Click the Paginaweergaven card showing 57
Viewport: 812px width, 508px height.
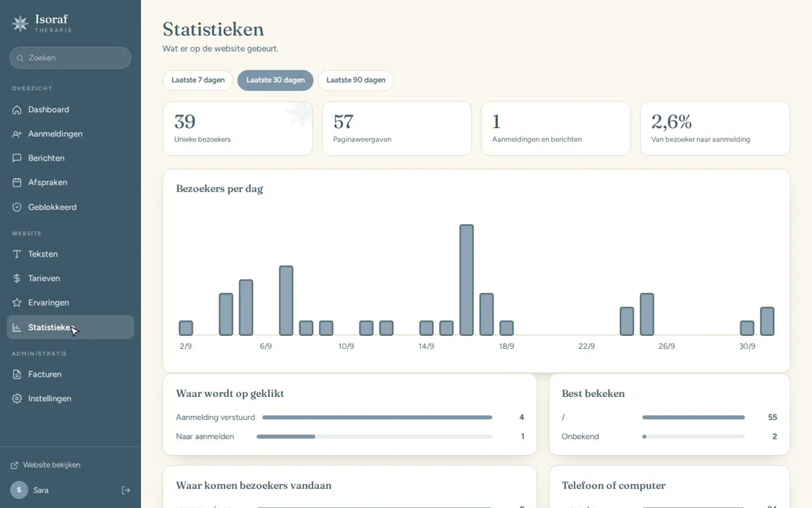(397, 128)
